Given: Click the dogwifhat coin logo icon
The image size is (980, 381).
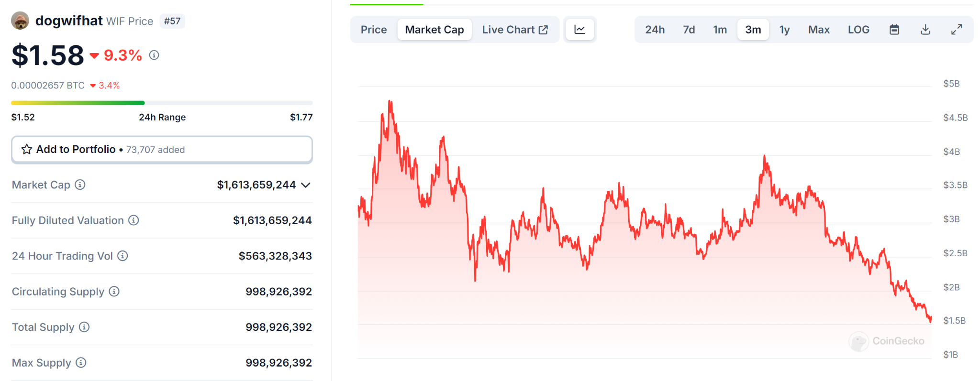Looking at the screenshot, I should (x=20, y=21).
